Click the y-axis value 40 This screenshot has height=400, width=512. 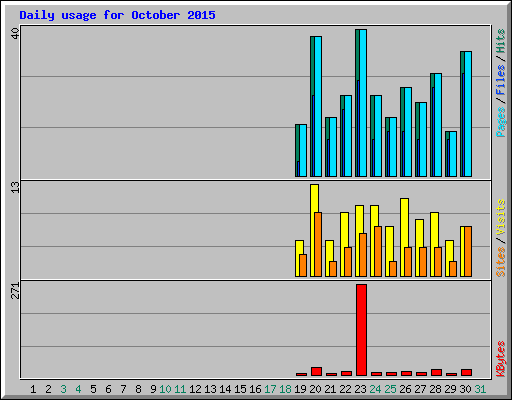(x=16, y=33)
